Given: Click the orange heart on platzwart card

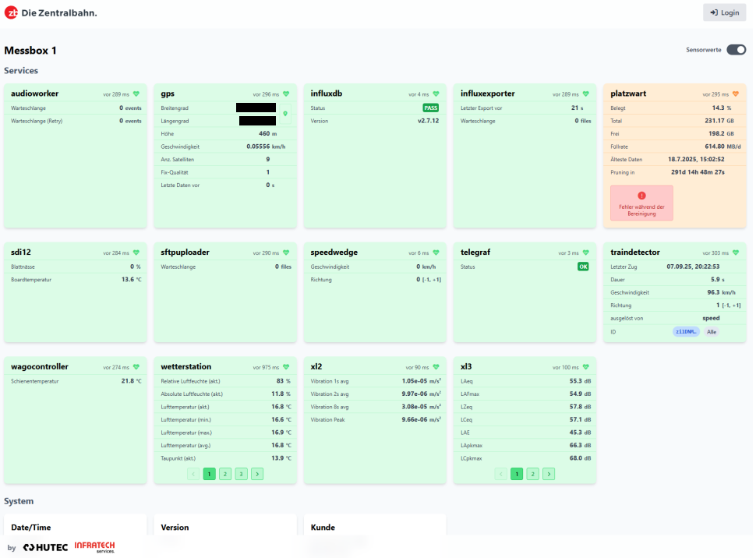Looking at the screenshot, I should click(x=735, y=94).
